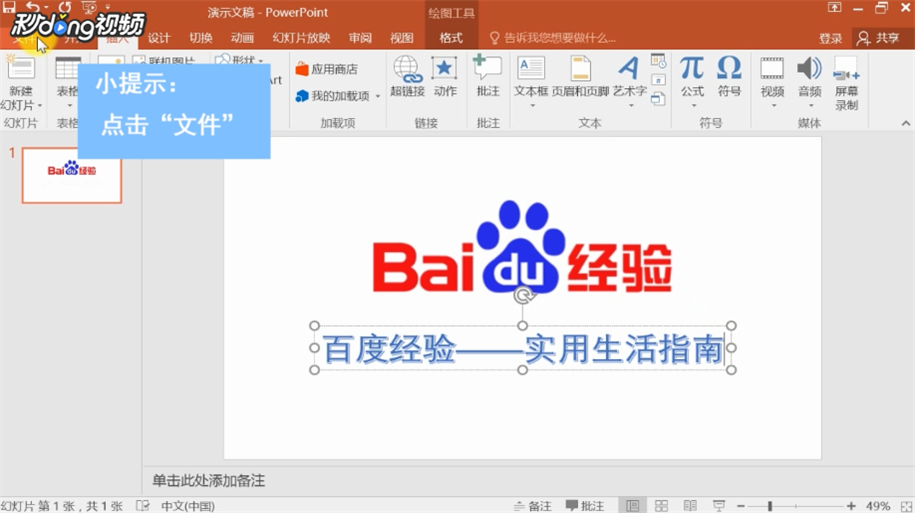Image resolution: width=915 pixels, height=513 pixels.
Task: Expand the Text Box dropdown arrow
Action: pos(532,106)
